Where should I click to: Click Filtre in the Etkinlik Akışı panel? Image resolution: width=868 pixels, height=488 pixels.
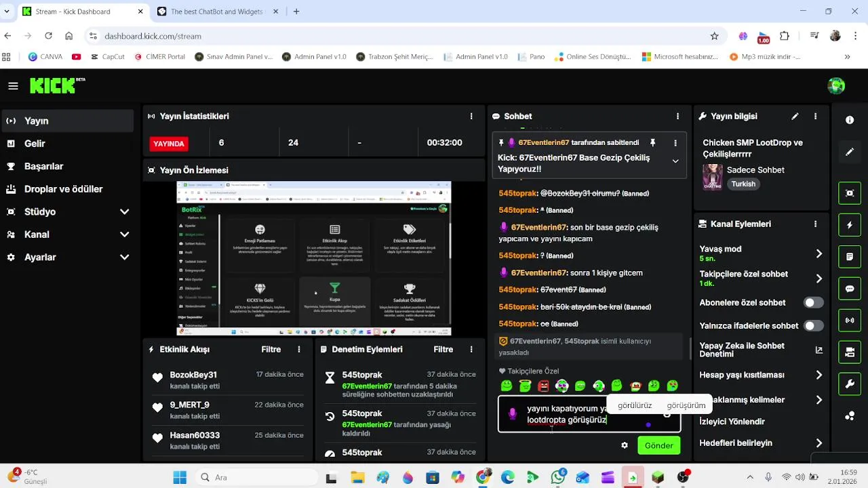pos(271,350)
